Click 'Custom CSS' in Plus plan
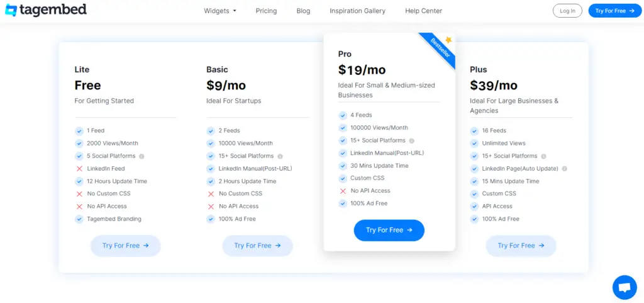The height and width of the screenshot is (303, 644). pyautogui.click(x=499, y=193)
